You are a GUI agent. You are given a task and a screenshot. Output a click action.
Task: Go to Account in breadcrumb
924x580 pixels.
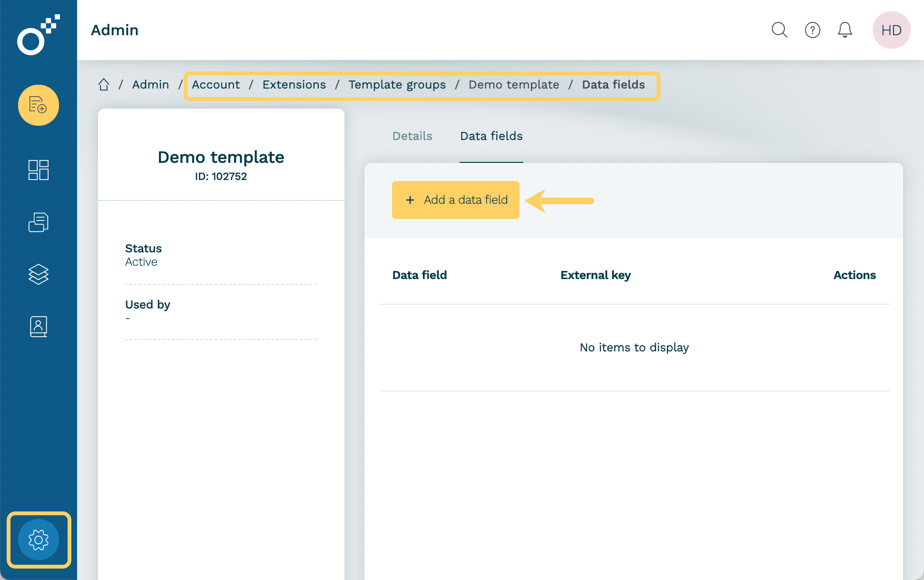(216, 85)
